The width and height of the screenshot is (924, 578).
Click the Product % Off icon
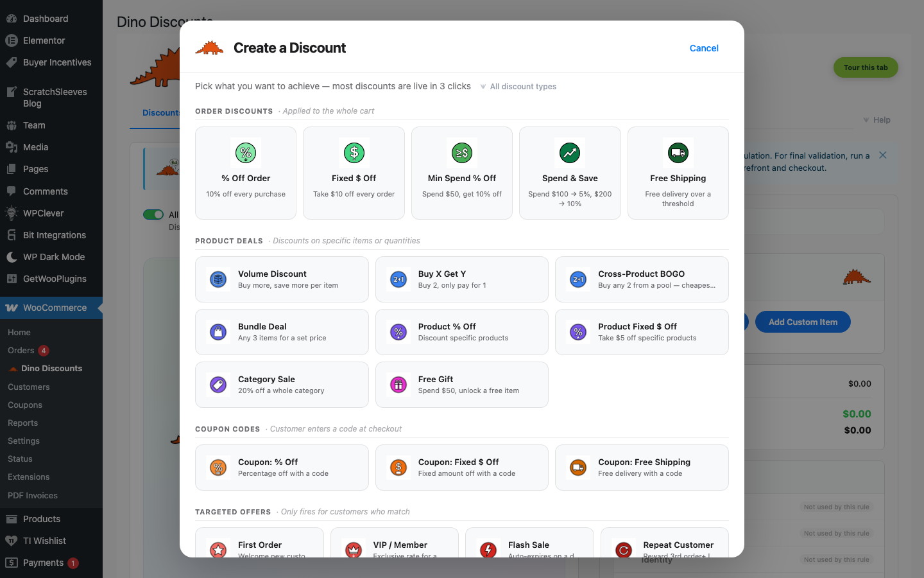pos(398,332)
